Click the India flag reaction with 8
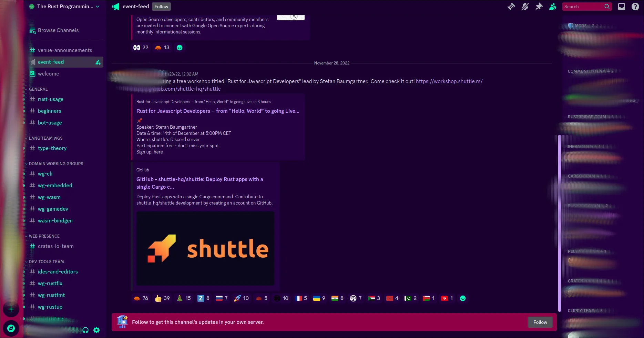 click(337, 298)
